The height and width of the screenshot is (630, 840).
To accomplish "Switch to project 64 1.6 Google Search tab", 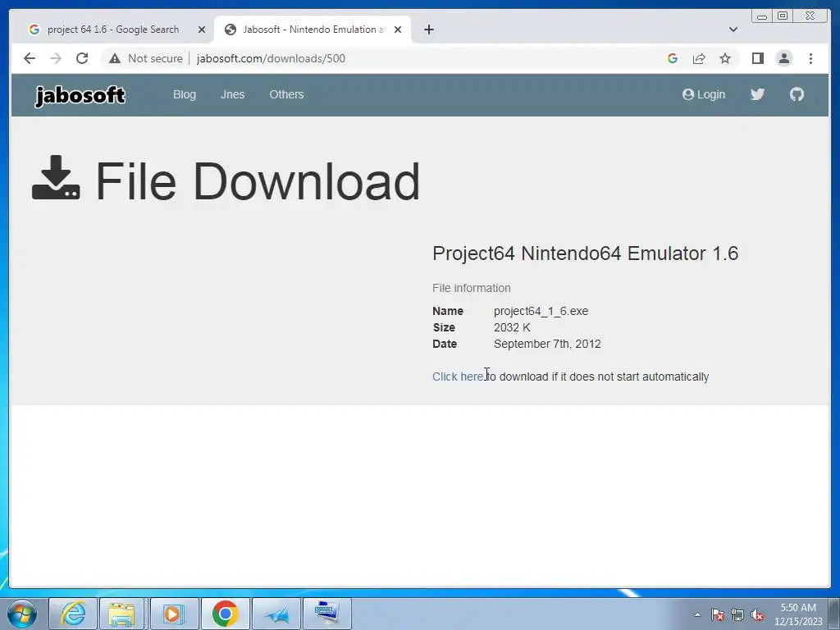I will click(x=113, y=30).
